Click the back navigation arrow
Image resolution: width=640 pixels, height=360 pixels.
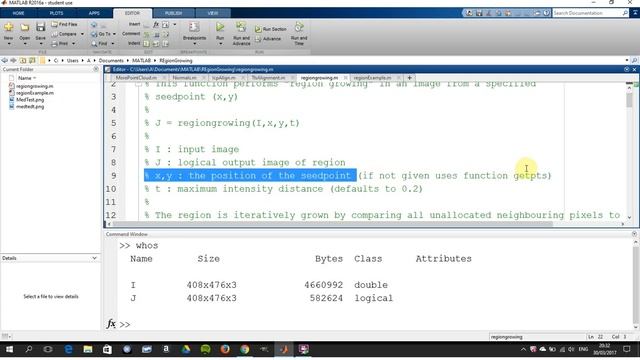pos(4,60)
